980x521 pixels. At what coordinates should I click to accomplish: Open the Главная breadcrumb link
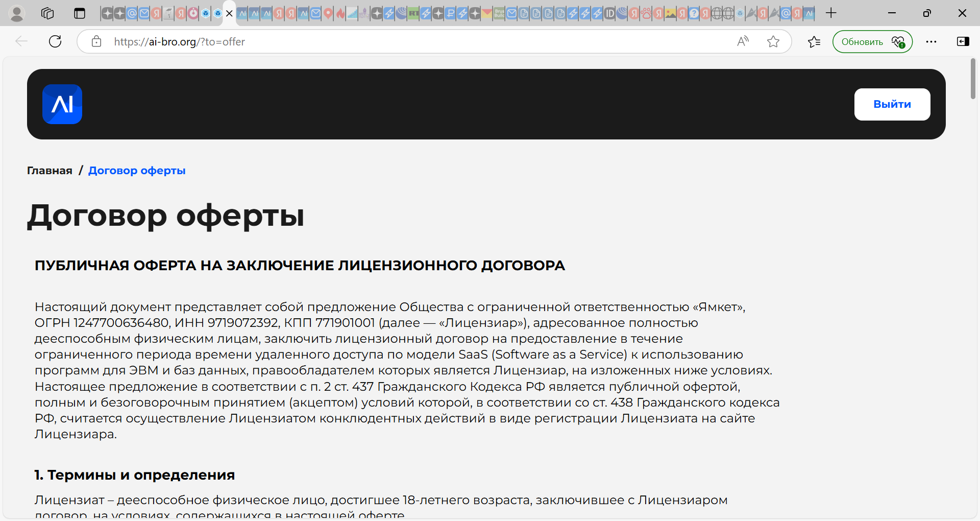(x=50, y=171)
